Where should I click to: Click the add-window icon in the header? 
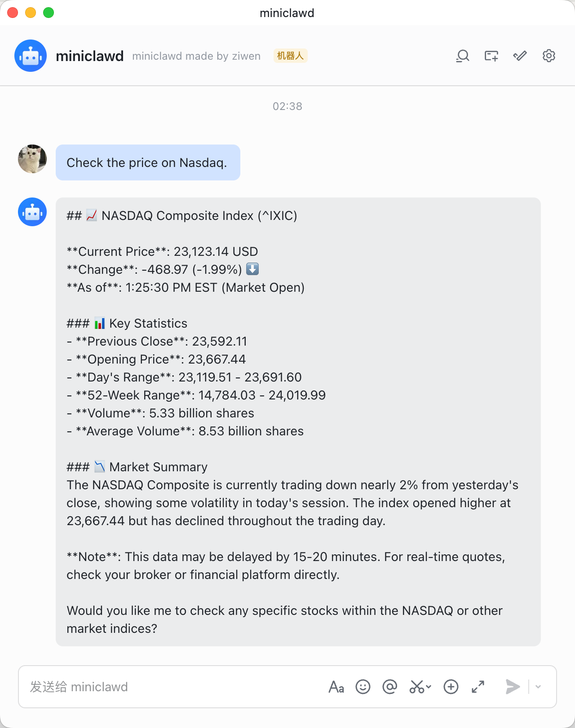491,56
